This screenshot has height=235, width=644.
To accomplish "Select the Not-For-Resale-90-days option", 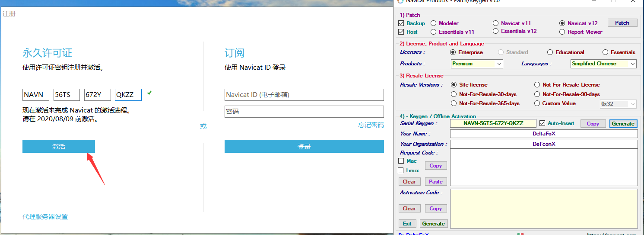I will 537,94.
